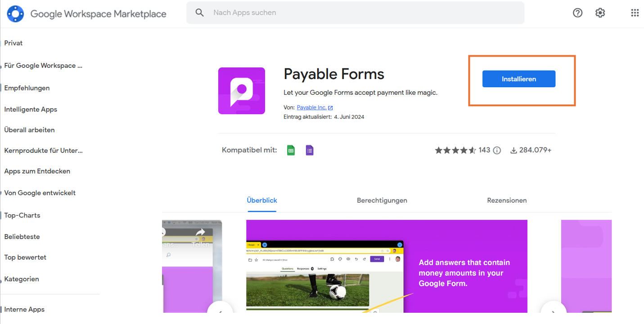Screen dimensions: 644x324
Task: Click the info icon next to rating count
Action: point(497,151)
